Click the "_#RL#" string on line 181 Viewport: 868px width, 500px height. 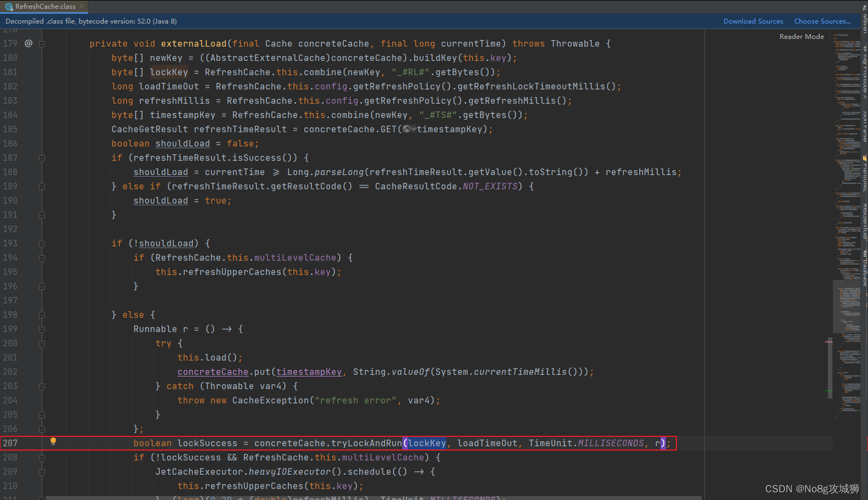411,72
